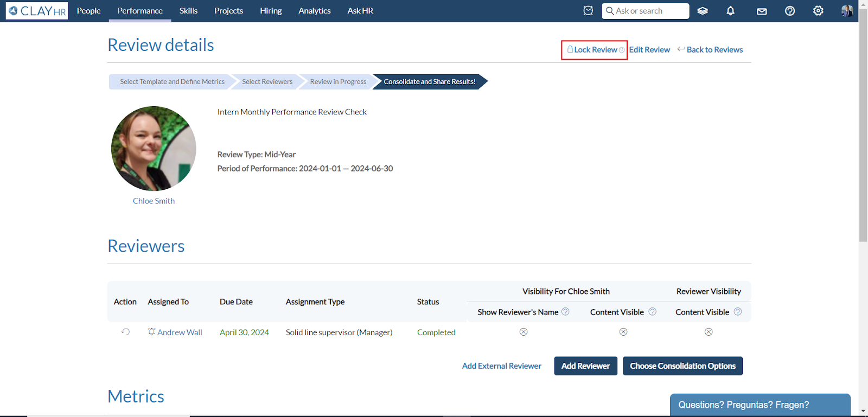This screenshot has height=417, width=868.
Task: Open Chloe Smith profile link
Action: pos(154,201)
